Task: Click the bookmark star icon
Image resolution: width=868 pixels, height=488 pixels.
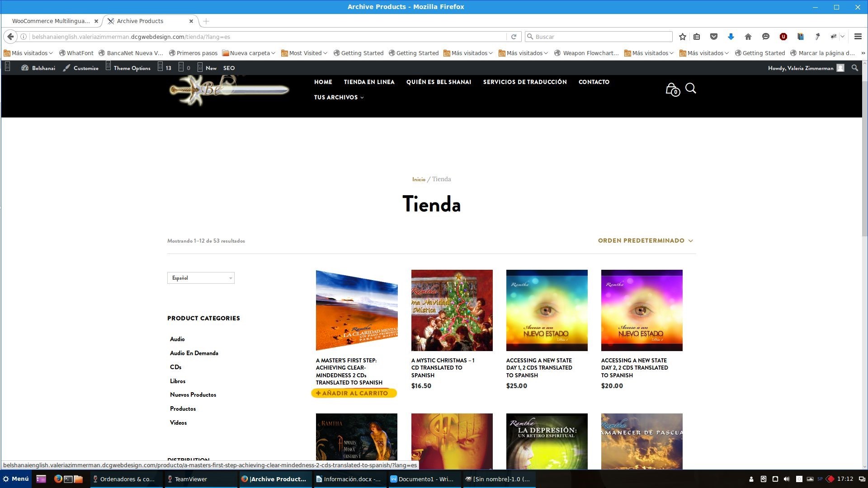Action: point(683,37)
